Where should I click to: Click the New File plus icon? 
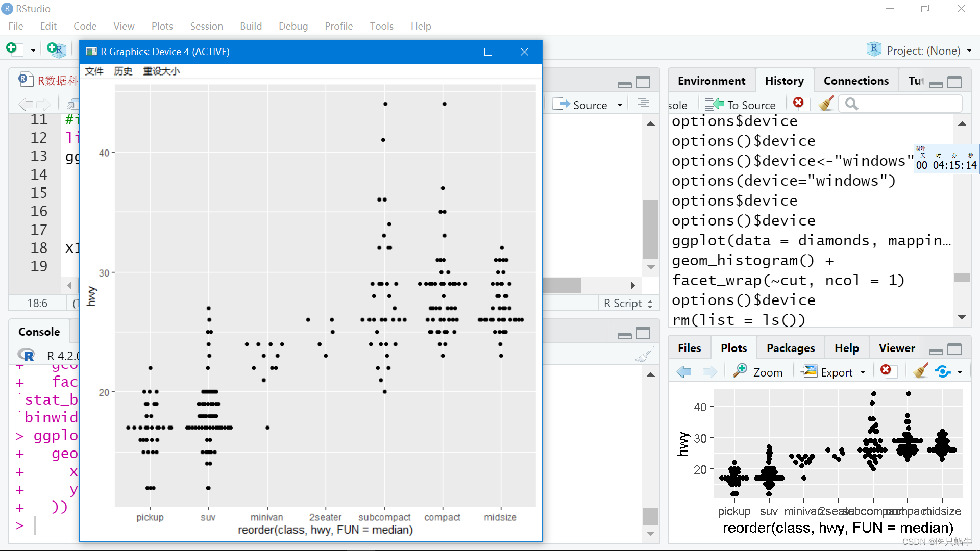pyautogui.click(x=12, y=48)
